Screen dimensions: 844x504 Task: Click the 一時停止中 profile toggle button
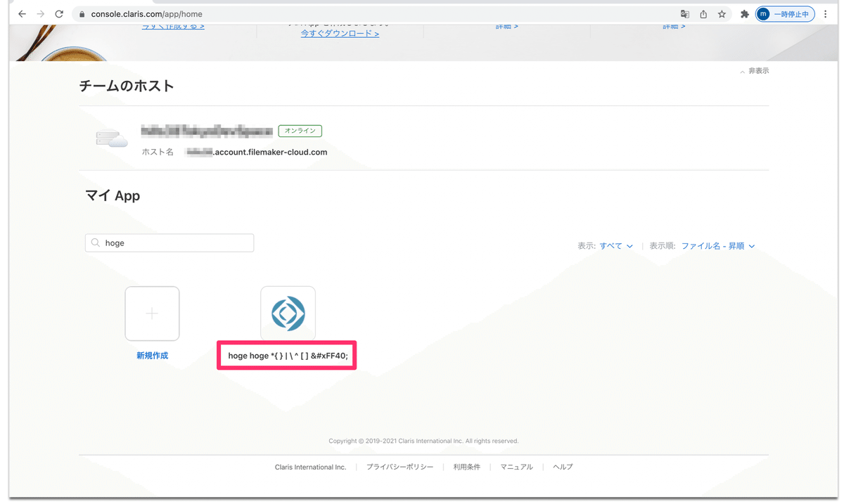pyautogui.click(x=785, y=13)
